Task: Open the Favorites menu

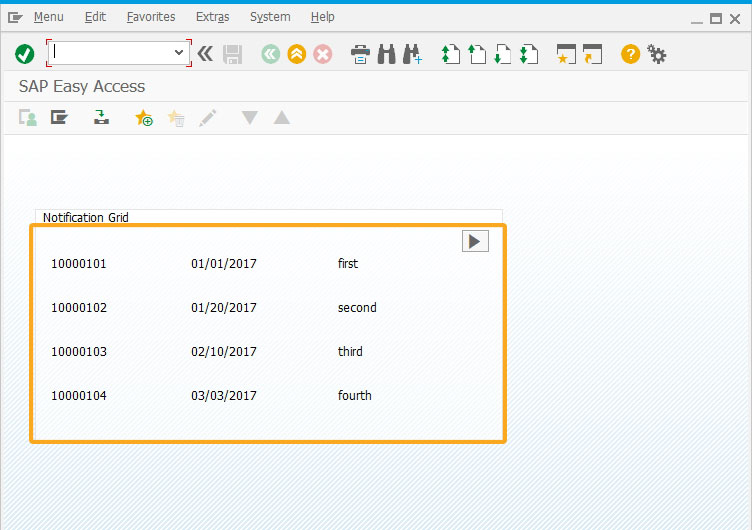Action: 151,17
